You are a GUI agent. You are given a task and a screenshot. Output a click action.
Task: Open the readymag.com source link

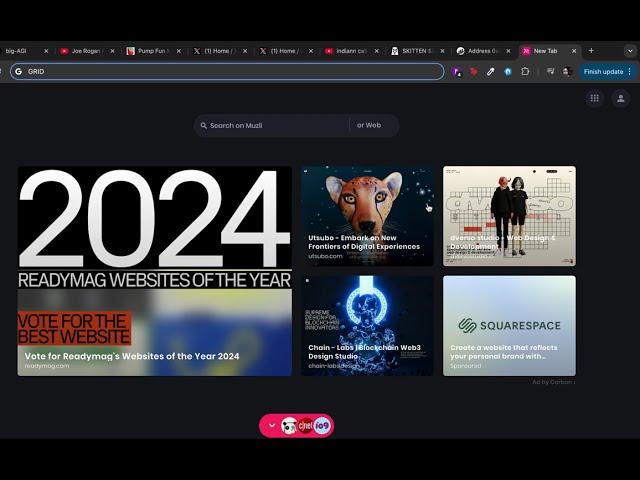point(47,366)
